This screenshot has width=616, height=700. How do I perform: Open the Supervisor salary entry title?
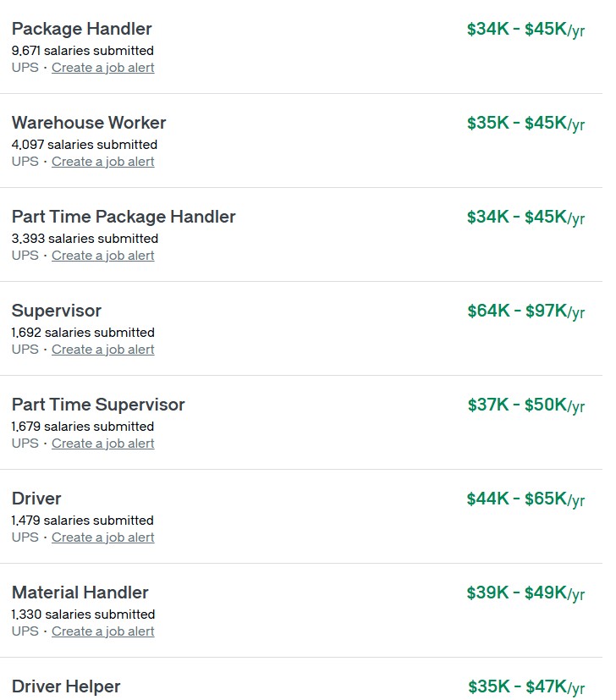[57, 311]
